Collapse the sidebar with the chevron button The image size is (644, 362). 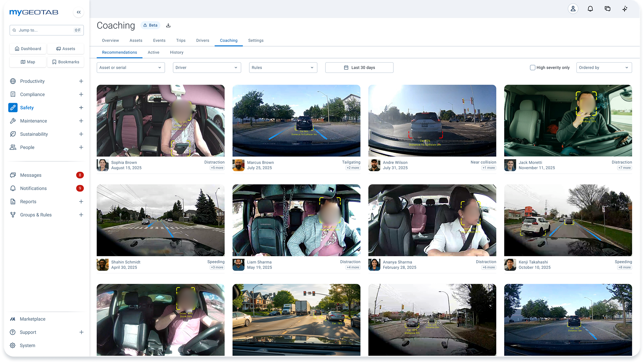coord(79,12)
